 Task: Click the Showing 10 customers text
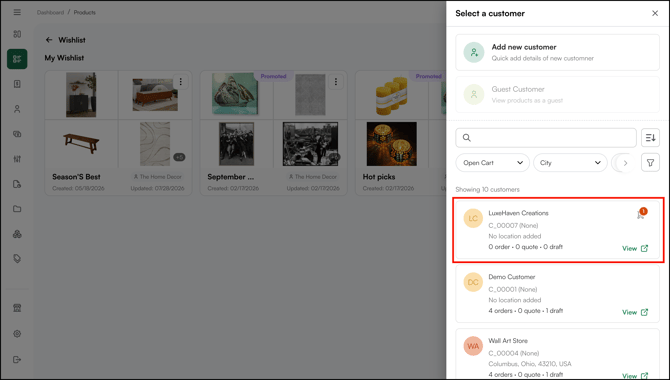(x=488, y=189)
